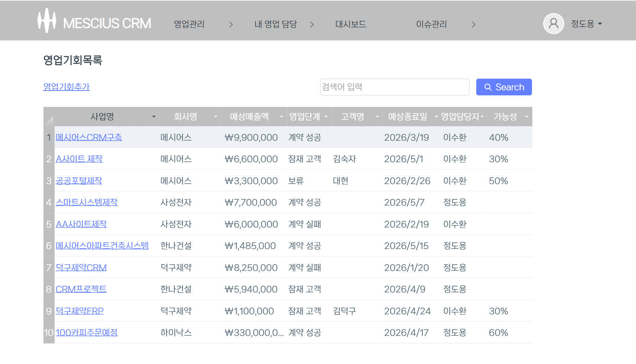The height and width of the screenshot is (364, 636).
Task: Focus the 검색어 입력 search field
Action: pos(395,87)
